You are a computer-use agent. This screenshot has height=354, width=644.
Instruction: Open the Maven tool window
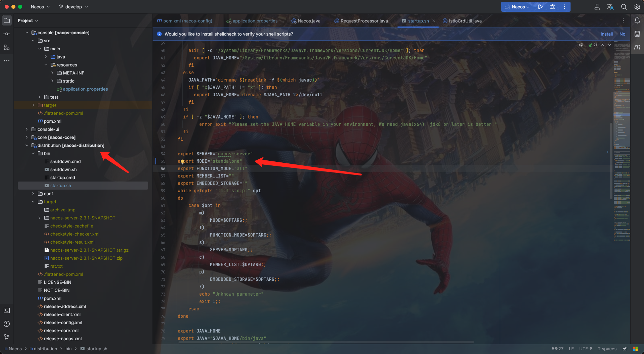[637, 47]
